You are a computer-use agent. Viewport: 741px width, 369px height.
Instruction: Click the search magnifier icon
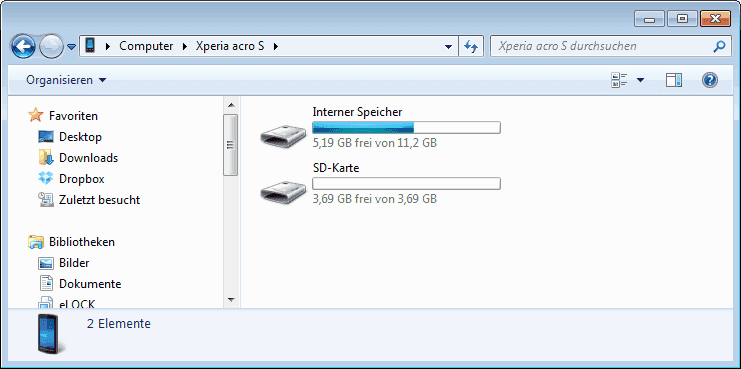(719, 46)
